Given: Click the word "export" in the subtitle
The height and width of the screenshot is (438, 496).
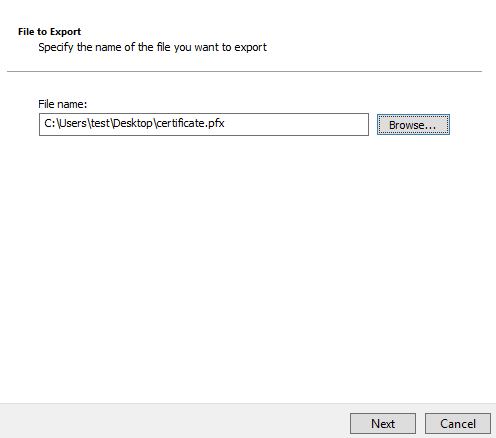Looking at the screenshot, I should [250, 47].
